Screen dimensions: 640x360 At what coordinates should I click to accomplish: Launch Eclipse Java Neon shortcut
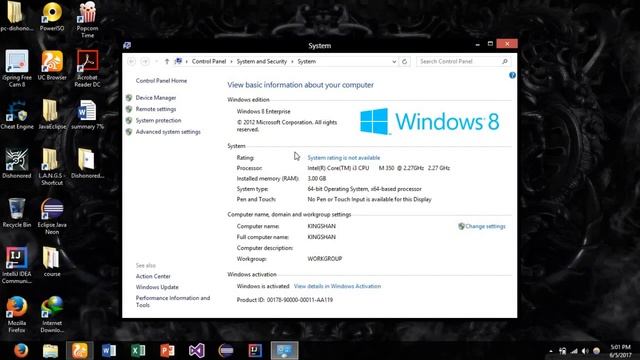tap(52, 216)
